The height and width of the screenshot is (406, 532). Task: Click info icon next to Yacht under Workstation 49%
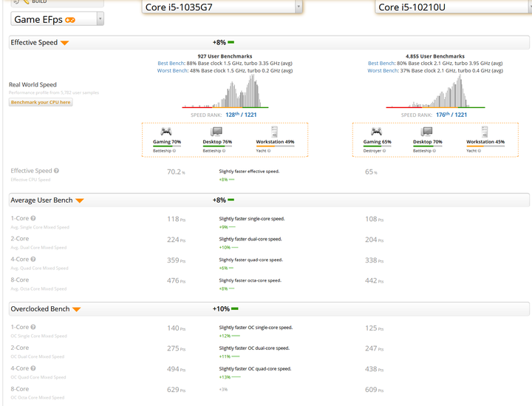(x=269, y=151)
